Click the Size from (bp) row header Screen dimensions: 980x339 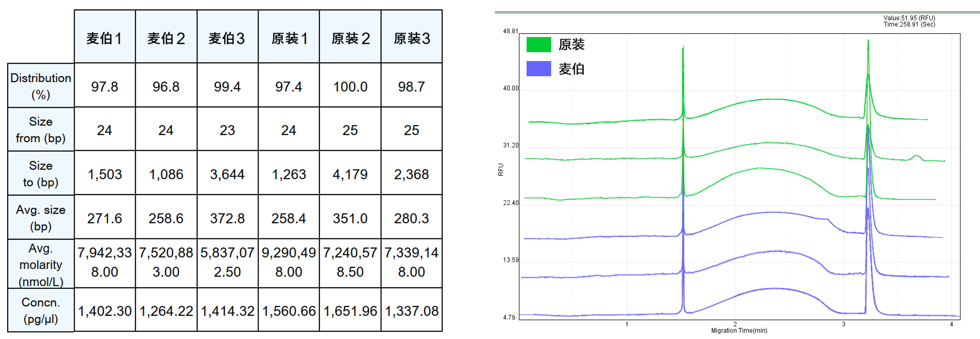click(x=41, y=130)
